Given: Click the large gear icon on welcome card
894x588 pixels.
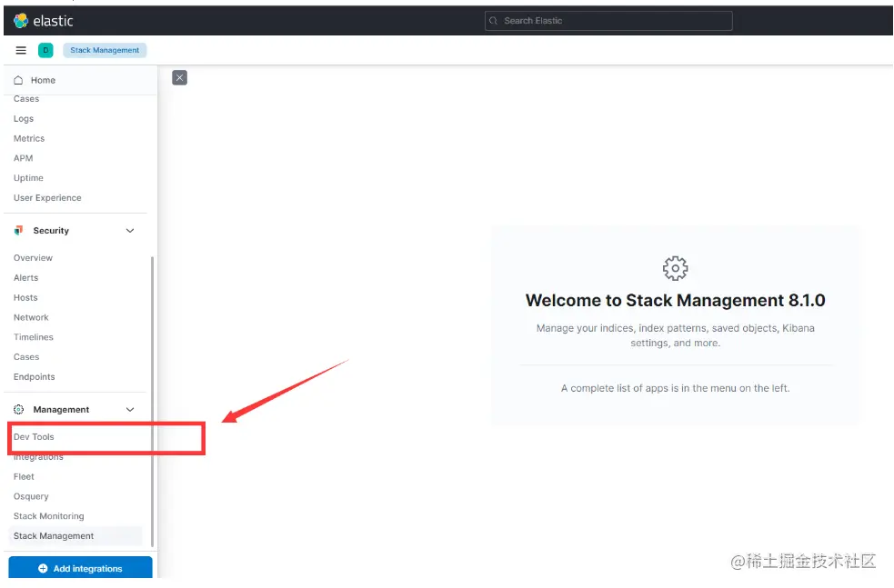Looking at the screenshot, I should 675,268.
